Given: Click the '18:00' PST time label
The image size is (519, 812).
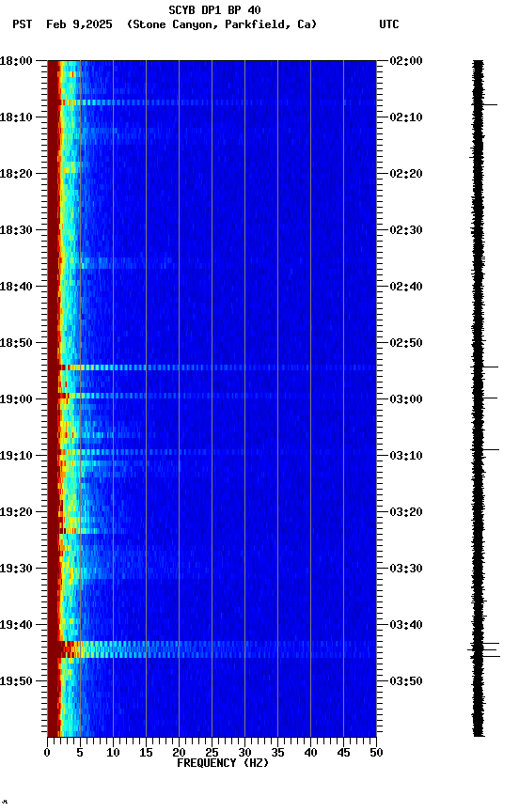Looking at the screenshot, I should 16,61.
